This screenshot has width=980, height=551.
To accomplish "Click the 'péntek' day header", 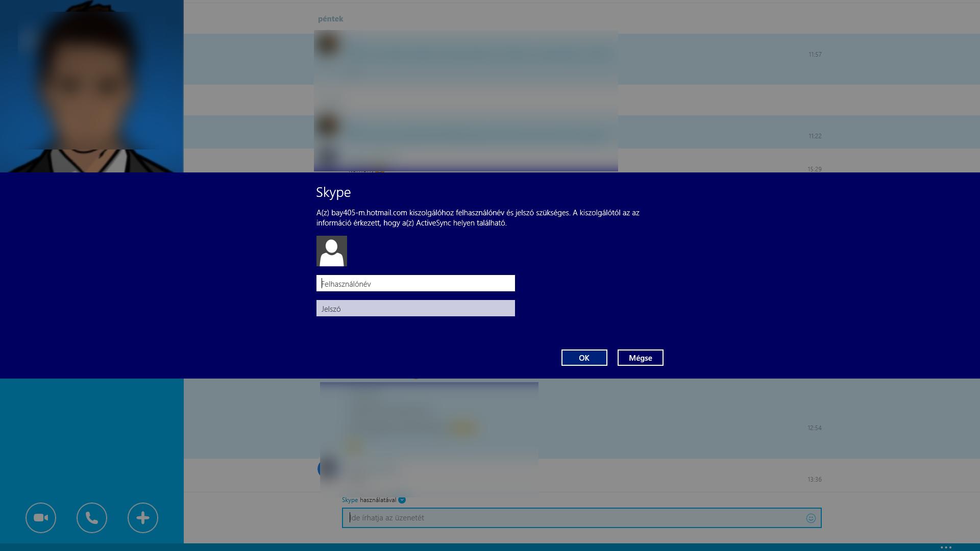I will click(330, 19).
